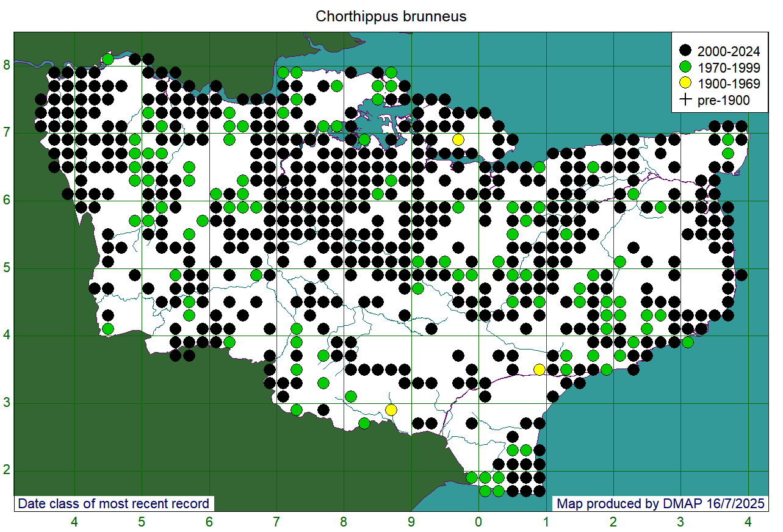This screenshot has width=783, height=532.
Task: Click the bottom axis grid label 0
Action: (478, 522)
